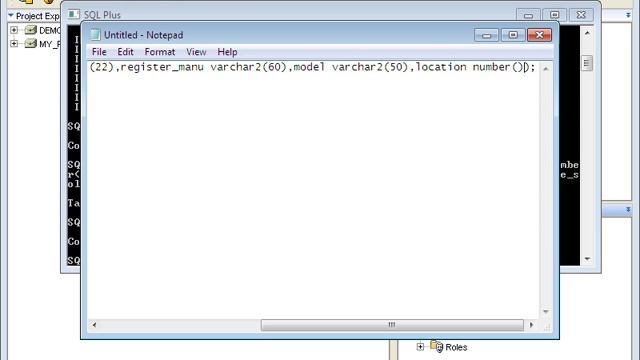Viewport: 640px width, 360px height.
Task: Click the Notepad vertical scroll down arrow
Action: tap(546, 311)
